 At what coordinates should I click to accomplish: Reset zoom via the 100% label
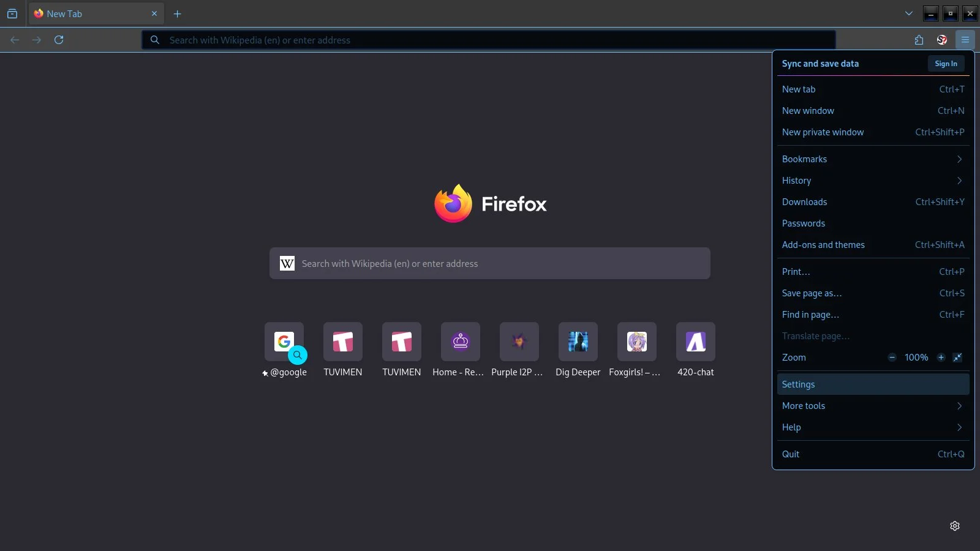click(916, 358)
